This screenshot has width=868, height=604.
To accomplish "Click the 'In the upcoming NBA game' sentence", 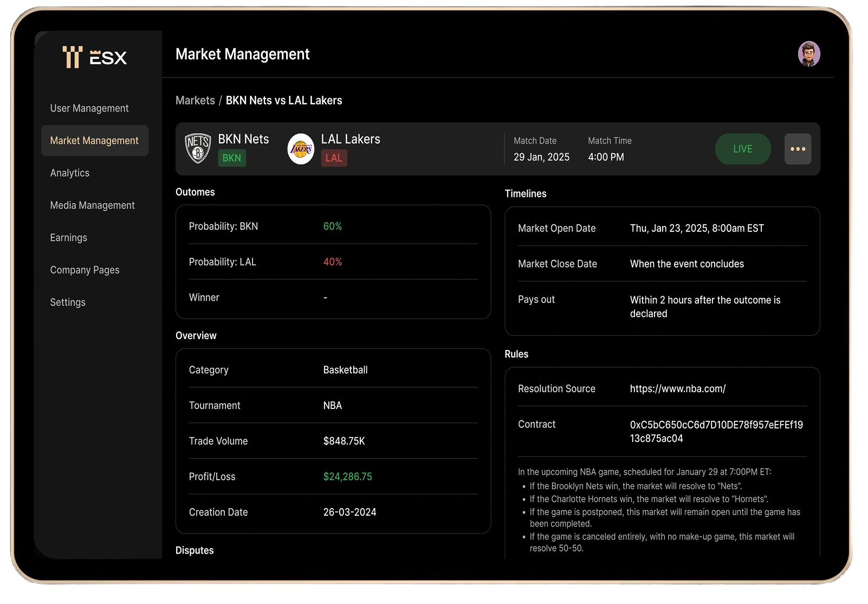I will click(644, 472).
